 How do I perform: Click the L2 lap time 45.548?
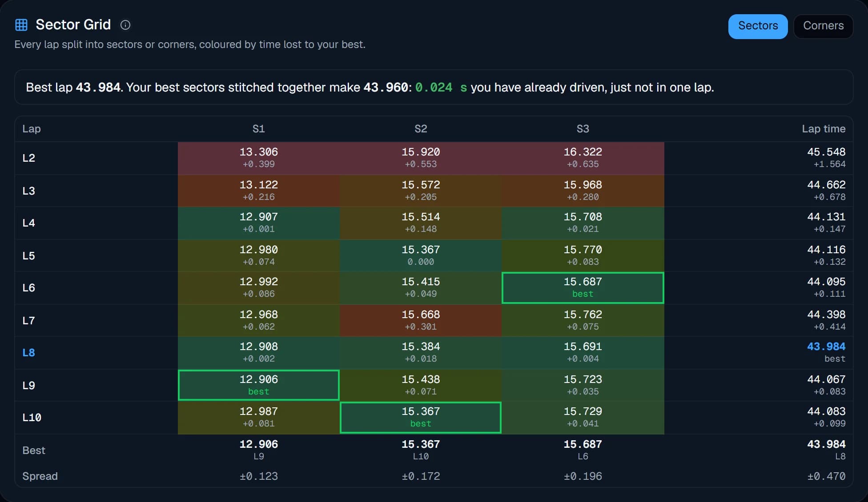826,152
